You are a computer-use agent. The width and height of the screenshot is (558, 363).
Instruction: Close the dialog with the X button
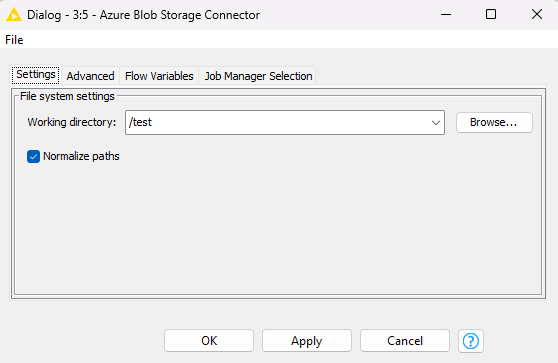pos(537,14)
